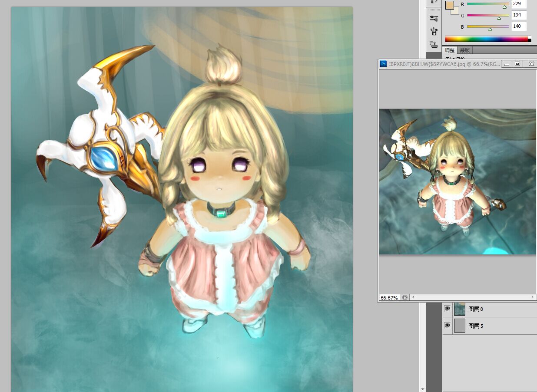Image resolution: width=537 pixels, height=392 pixels.
Task: Close the jpg reference window
Action: pyautogui.click(x=531, y=64)
